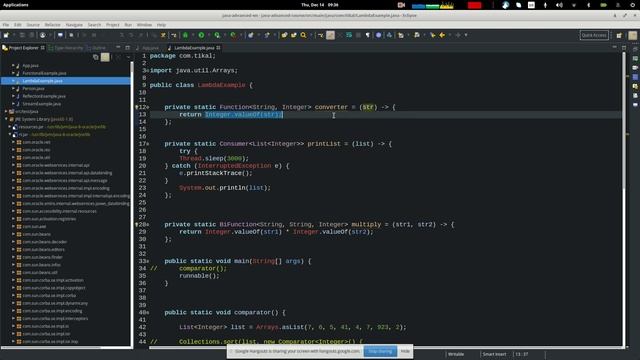Switch to the App.java editor tab
640x360 pixels.
[150, 48]
